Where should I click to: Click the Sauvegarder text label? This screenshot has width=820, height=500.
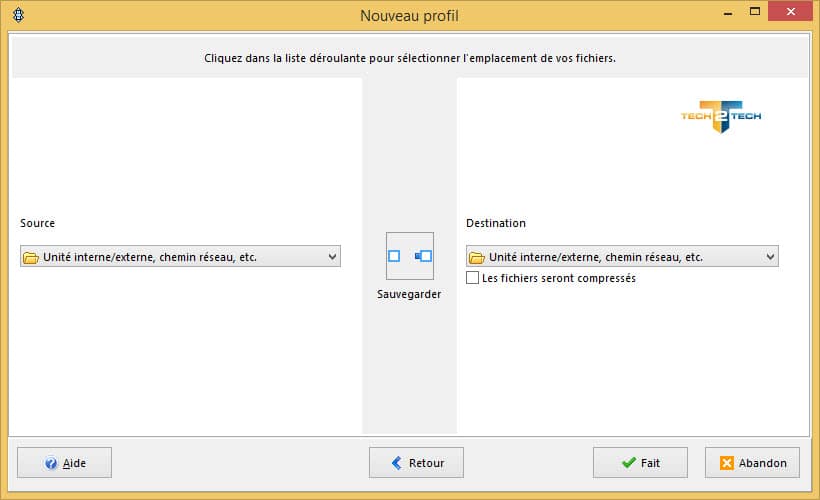click(x=409, y=295)
